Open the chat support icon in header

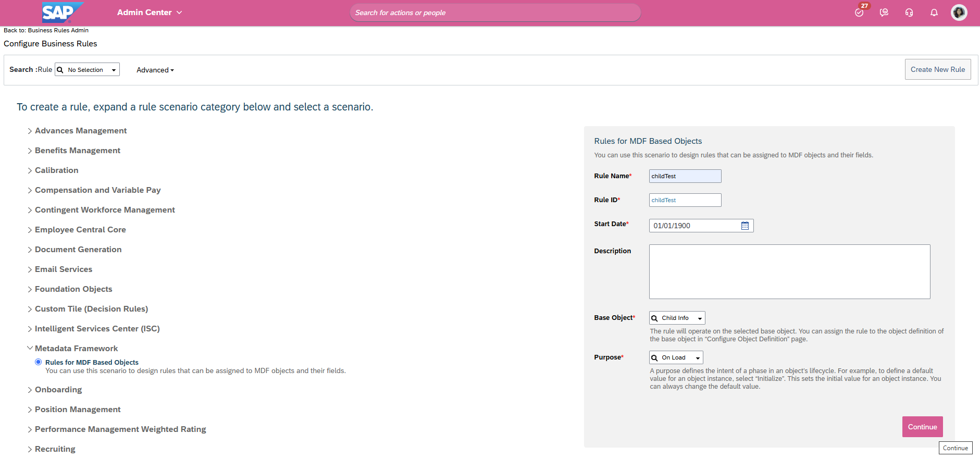[x=884, y=13]
